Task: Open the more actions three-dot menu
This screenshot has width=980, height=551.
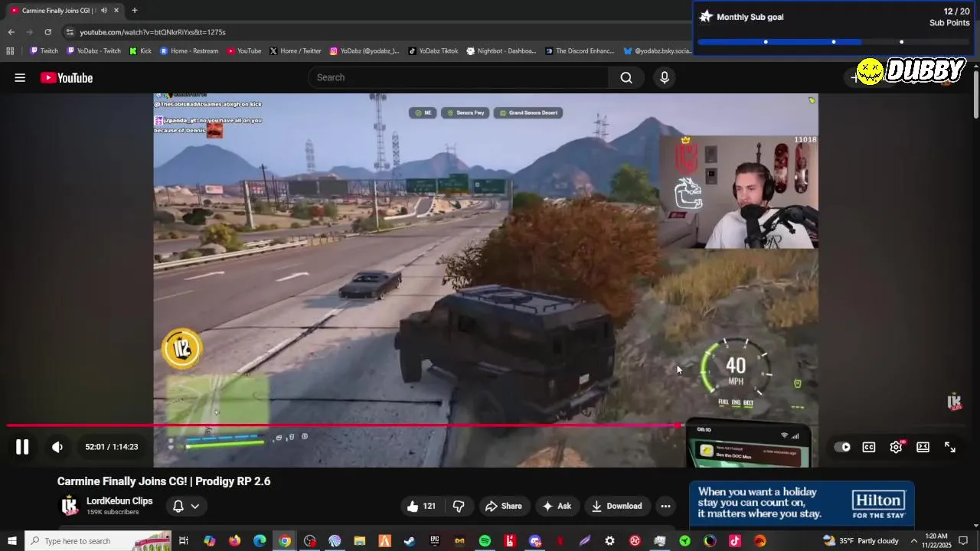Action: pyautogui.click(x=665, y=506)
